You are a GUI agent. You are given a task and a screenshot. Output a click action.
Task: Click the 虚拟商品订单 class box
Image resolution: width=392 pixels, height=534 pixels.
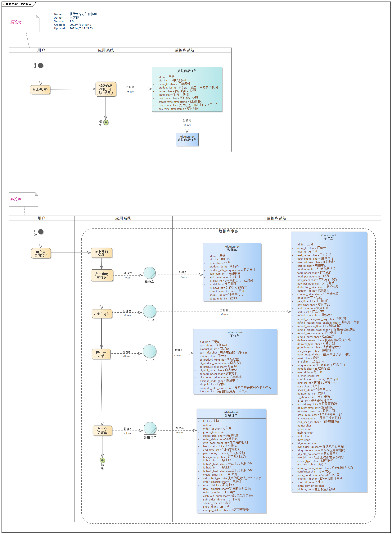187,89
